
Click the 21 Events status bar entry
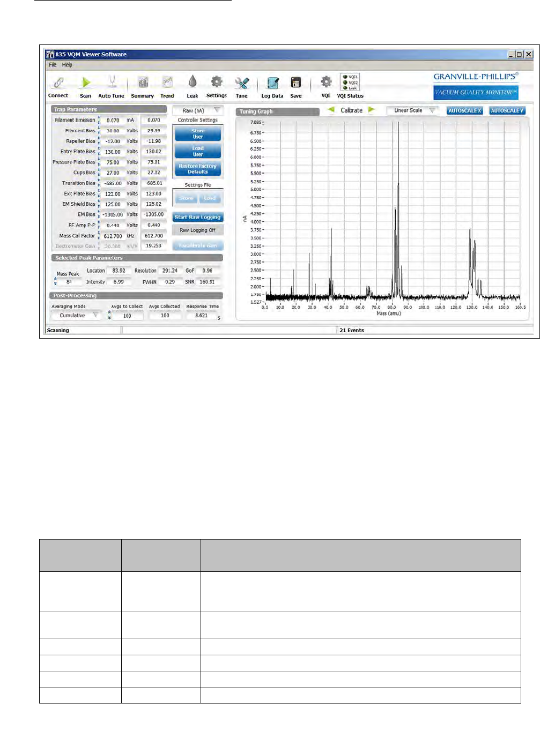pos(352,331)
